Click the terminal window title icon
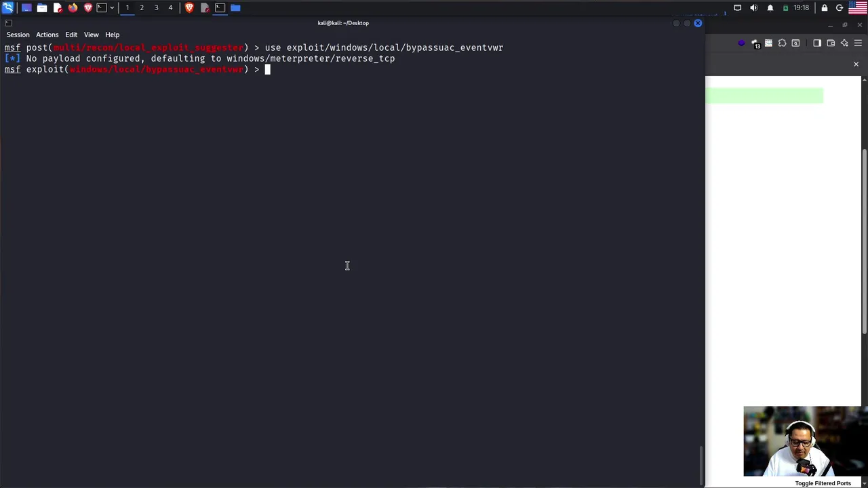Viewport: 868px width, 488px height. [8, 23]
